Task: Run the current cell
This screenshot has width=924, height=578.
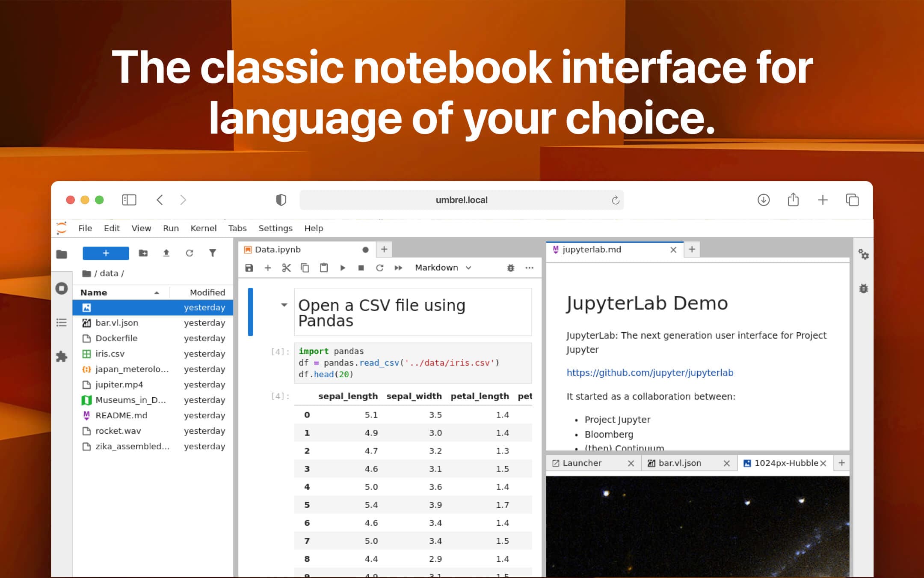Action: click(343, 267)
